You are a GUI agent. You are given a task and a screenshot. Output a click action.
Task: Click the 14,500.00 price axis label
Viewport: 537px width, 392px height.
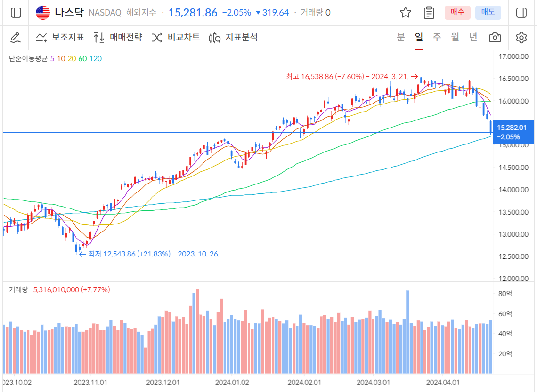[x=513, y=167]
